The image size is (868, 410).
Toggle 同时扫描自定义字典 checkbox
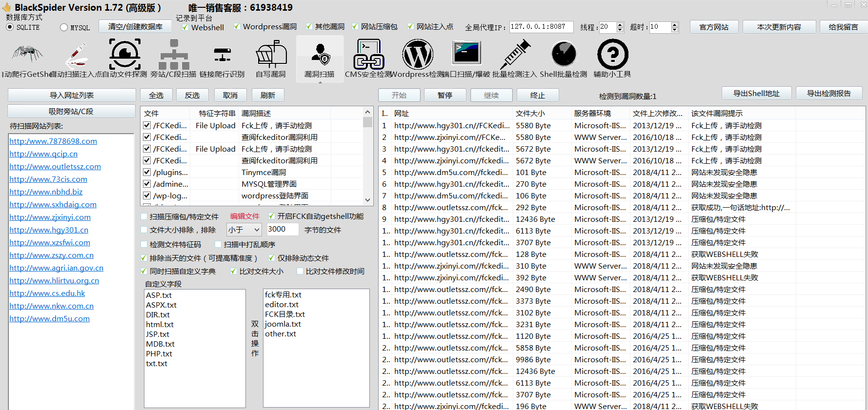coord(144,271)
